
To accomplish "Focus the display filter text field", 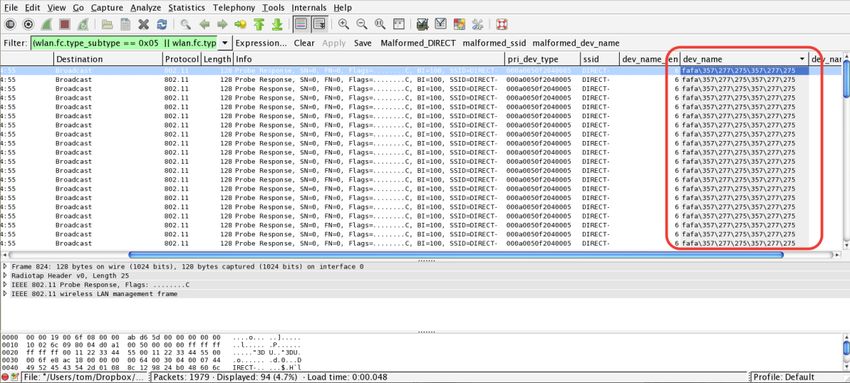I will [x=124, y=43].
